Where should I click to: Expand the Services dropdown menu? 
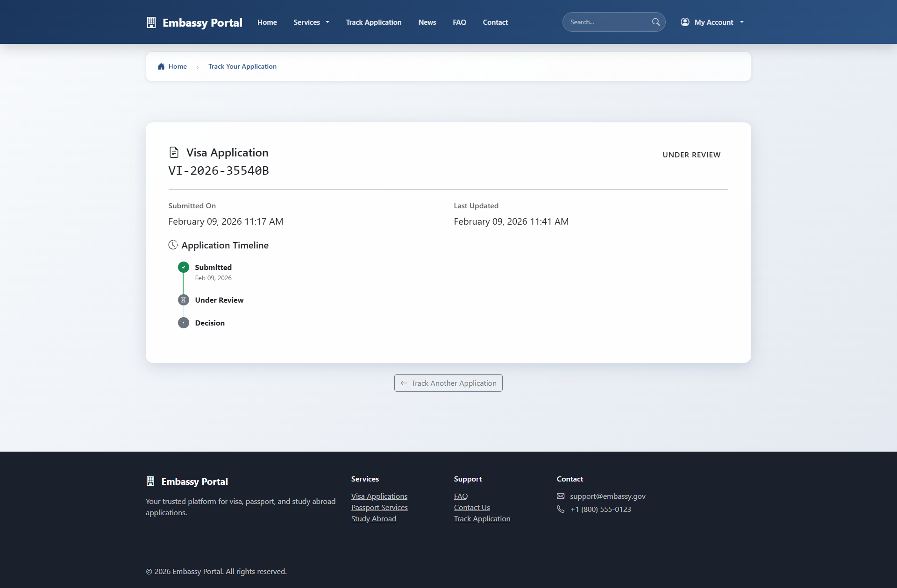point(311,22)
